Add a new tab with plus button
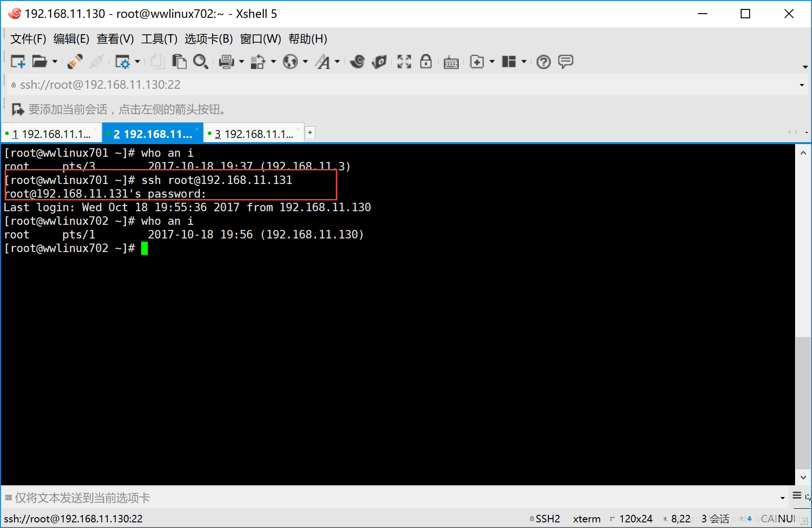The height and width of the screenshot is (528, 812). (x=310, y=133)
